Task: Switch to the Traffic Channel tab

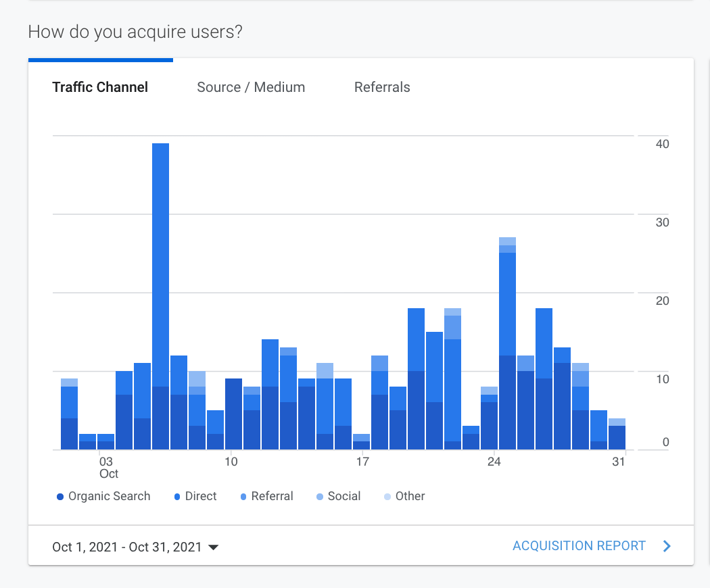Action: [100, 87]
